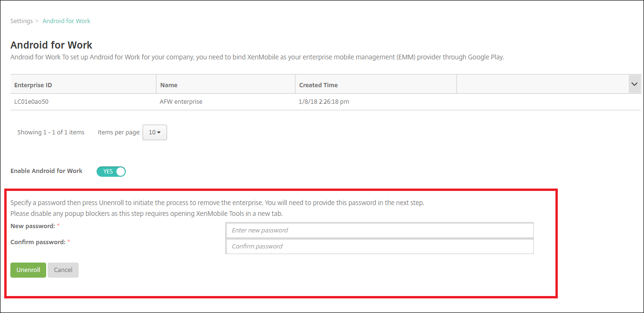Focus the Enter new password field
644x313 pixels.
click(379, 231)
